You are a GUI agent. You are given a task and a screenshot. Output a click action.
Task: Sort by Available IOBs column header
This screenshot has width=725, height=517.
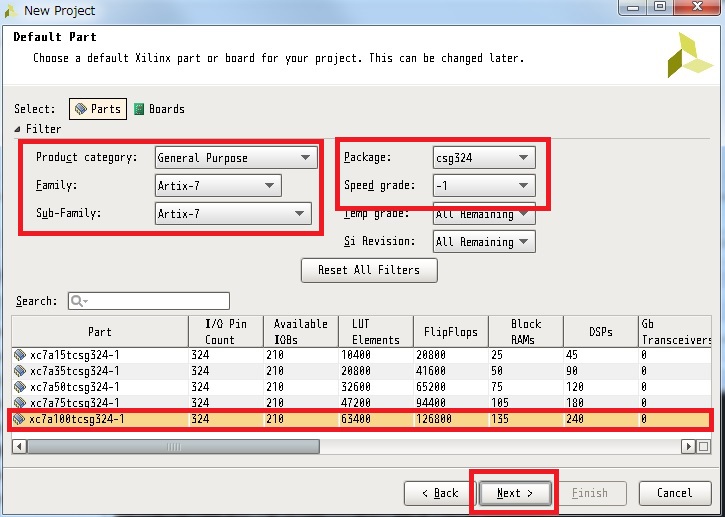click(301, 332)
